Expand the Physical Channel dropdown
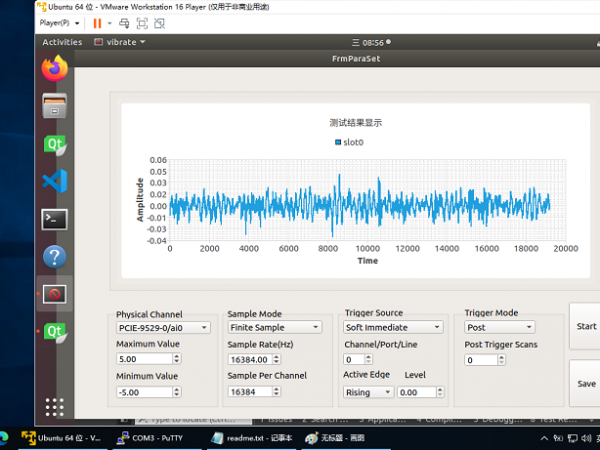 coord(163,327)
